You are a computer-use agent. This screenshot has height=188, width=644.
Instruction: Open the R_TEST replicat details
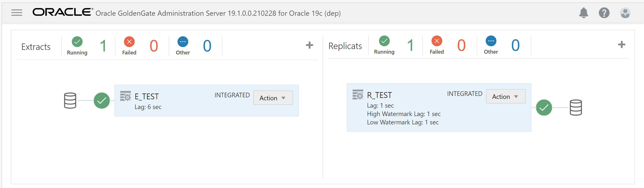[379, 95]
